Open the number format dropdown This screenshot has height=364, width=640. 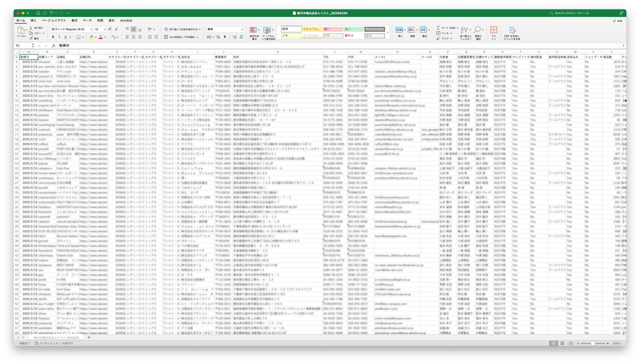click(242, 29)
